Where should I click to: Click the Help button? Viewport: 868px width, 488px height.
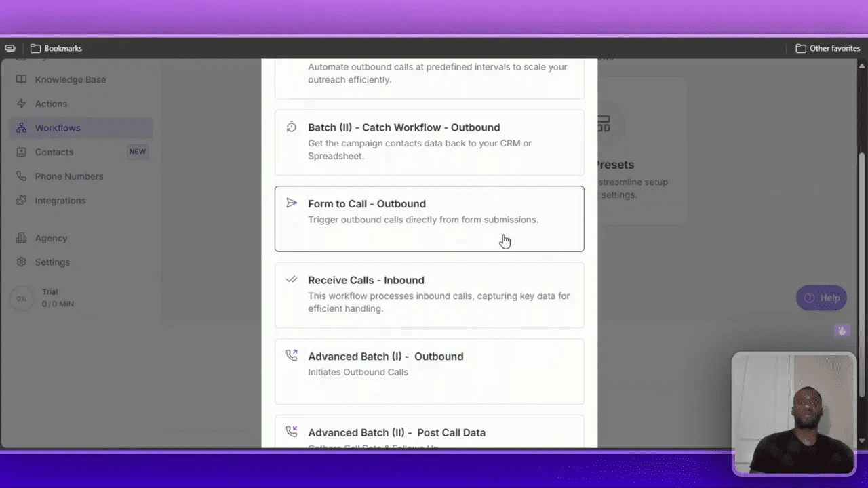click(821, 298)
